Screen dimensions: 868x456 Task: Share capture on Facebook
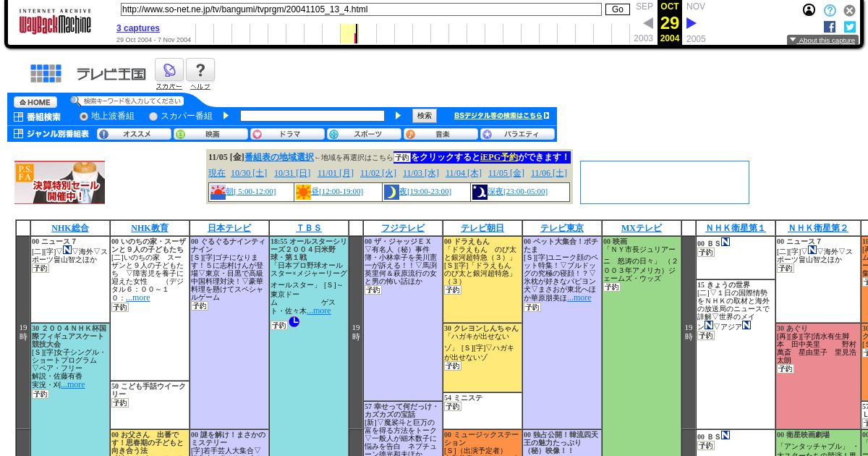click(830, 27)
